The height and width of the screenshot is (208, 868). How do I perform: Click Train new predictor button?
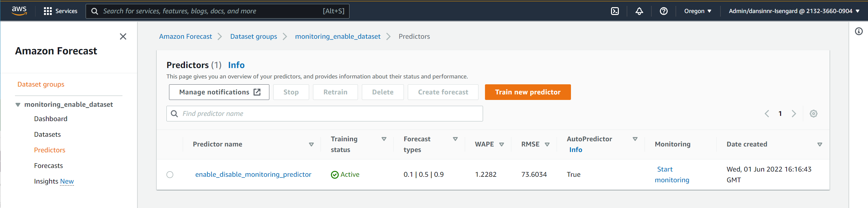coord(528,92)
